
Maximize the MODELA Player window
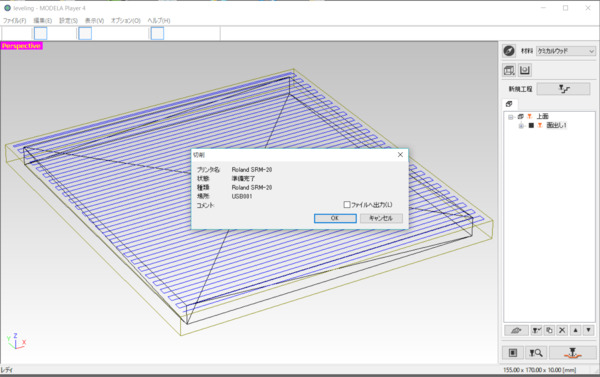click(566, 8)
